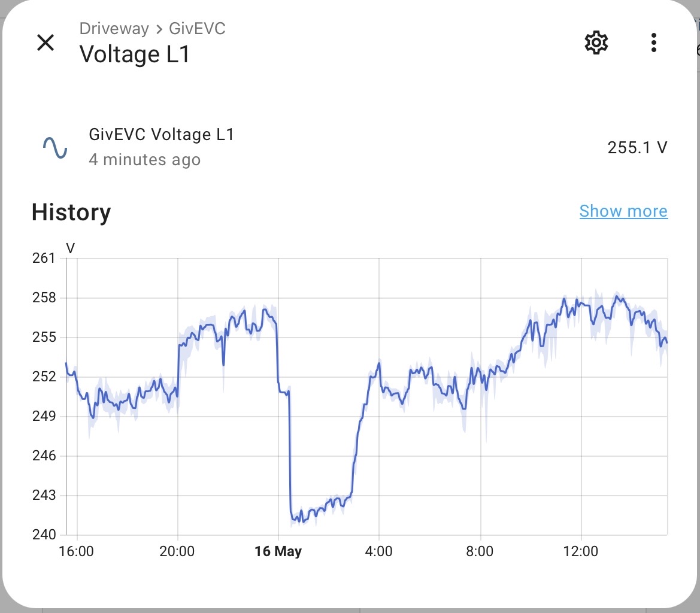Click the 252 y-axis label

coord(44,377)
